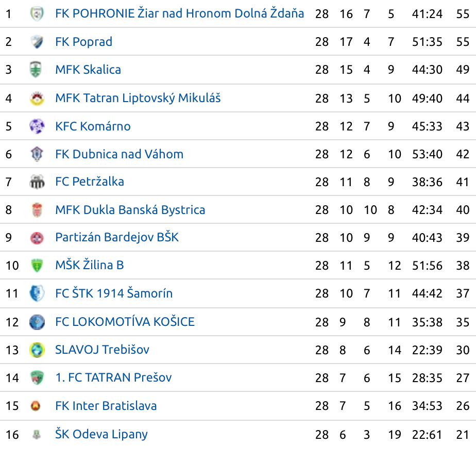
Task: Open 1. FC TATRAN Prešov team link
Action: 113,378
